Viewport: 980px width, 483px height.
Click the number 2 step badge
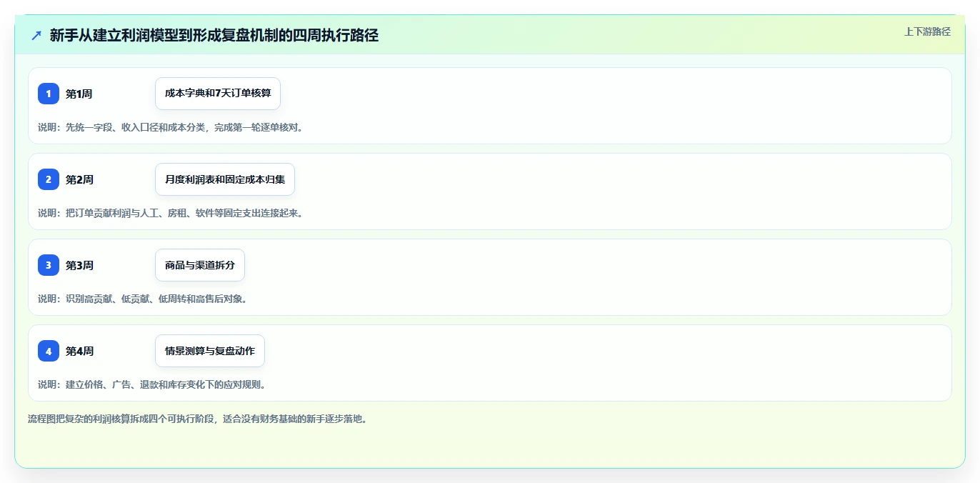[x=49, y=179]
